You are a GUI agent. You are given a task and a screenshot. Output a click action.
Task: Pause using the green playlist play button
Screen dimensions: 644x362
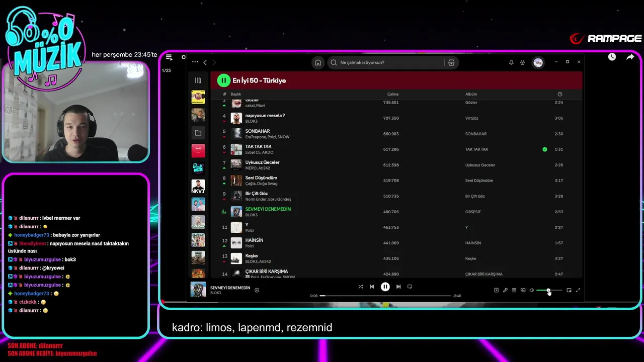pos(223,80)
